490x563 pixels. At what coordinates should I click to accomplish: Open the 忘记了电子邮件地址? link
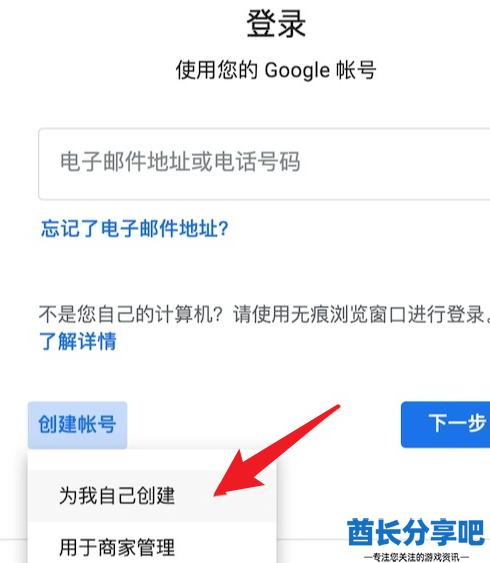coord(135,228)
